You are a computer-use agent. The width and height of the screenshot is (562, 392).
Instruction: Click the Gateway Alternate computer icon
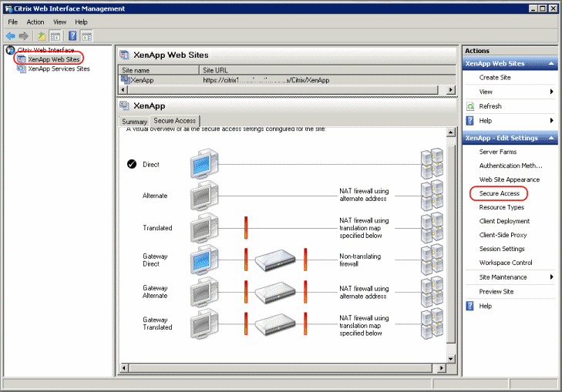click(x=204, y=292)
